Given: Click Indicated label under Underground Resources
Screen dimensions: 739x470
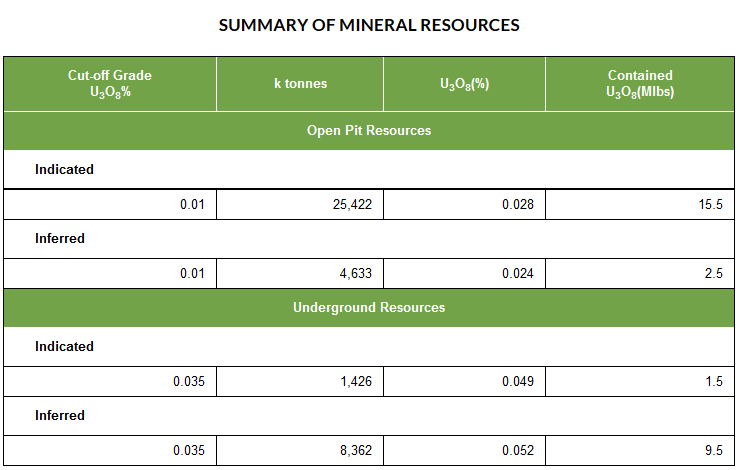Looking at the screenshot, I should click(x=65, y=347).
